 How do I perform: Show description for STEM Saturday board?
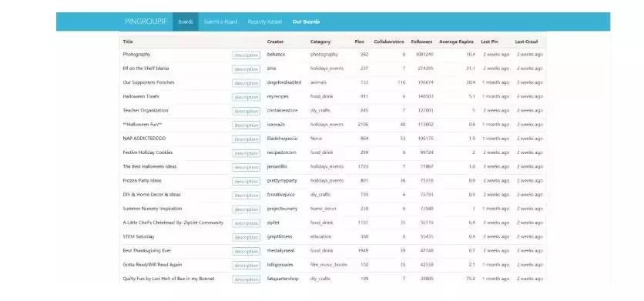coord(246,237)
